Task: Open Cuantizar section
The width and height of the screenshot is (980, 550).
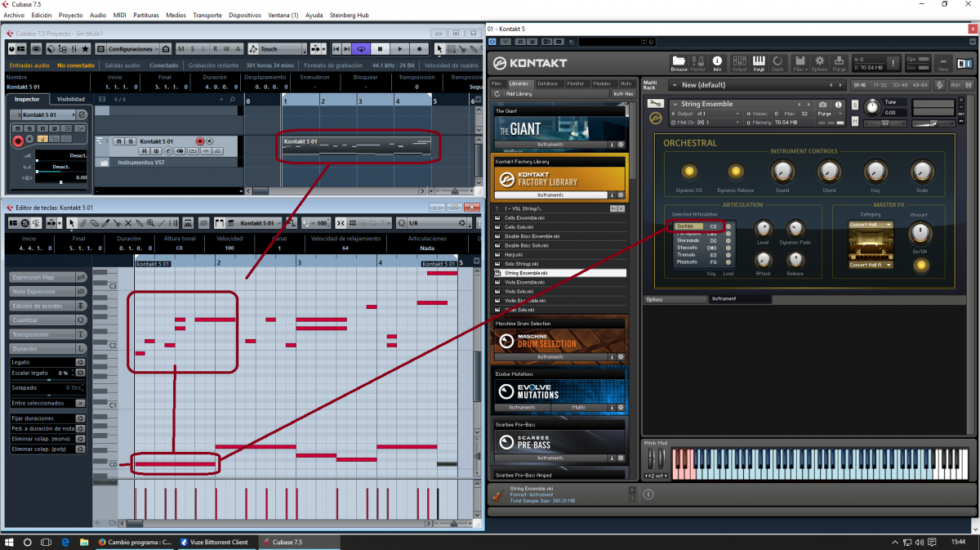Action: 47,320
